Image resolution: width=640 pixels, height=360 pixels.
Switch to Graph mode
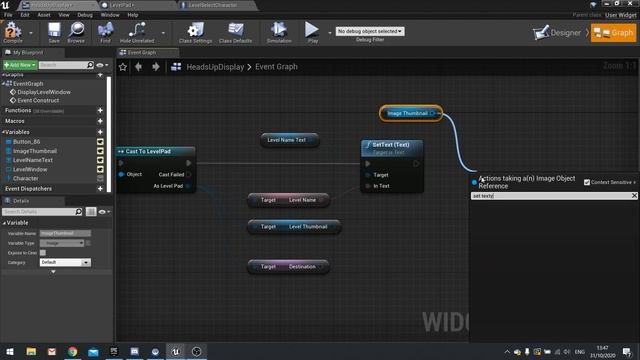click(613, 33)
